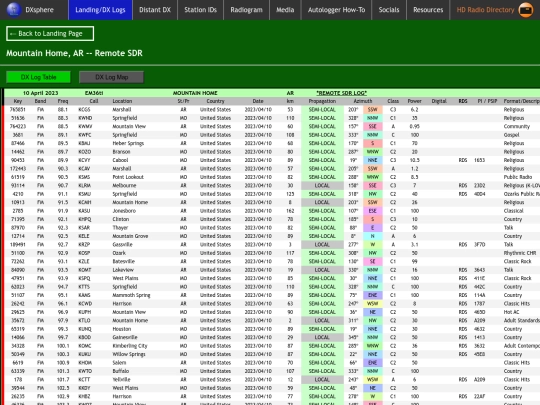Click the PI / PSIP column header
The image size is (540, 405).
(x=487, y=101)
